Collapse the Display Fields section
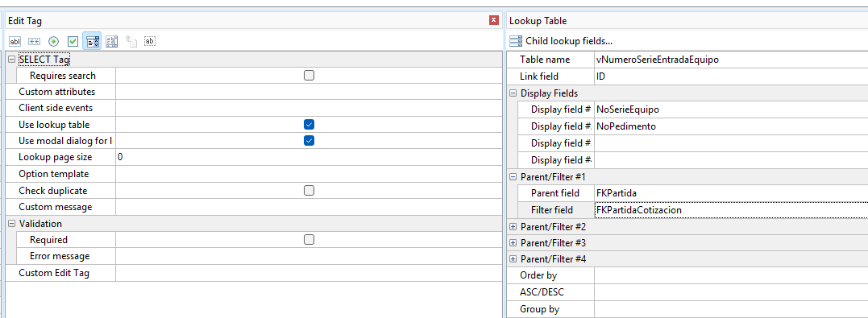Image resolution: width=868 pixels, height=318 pixels. pos(513,93)
